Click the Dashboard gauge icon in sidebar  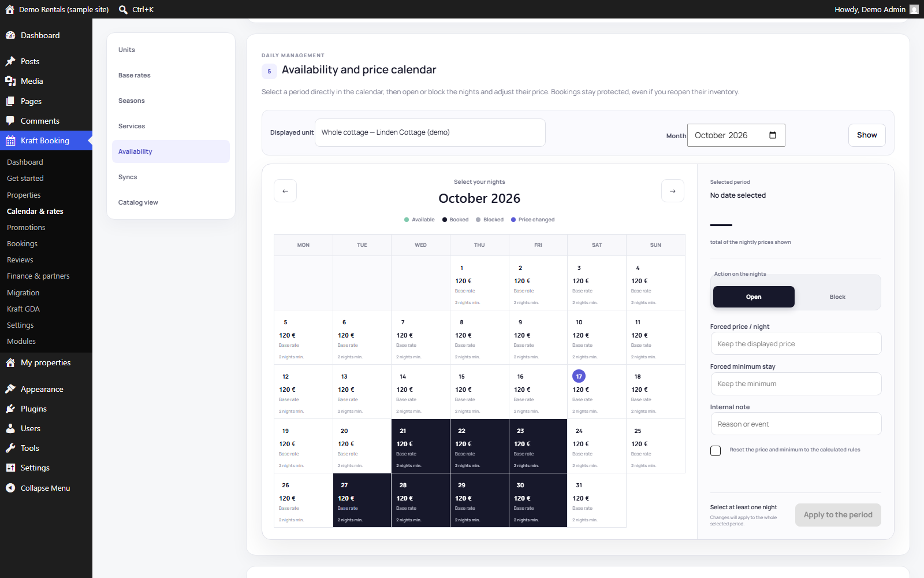tap(10, 35)
